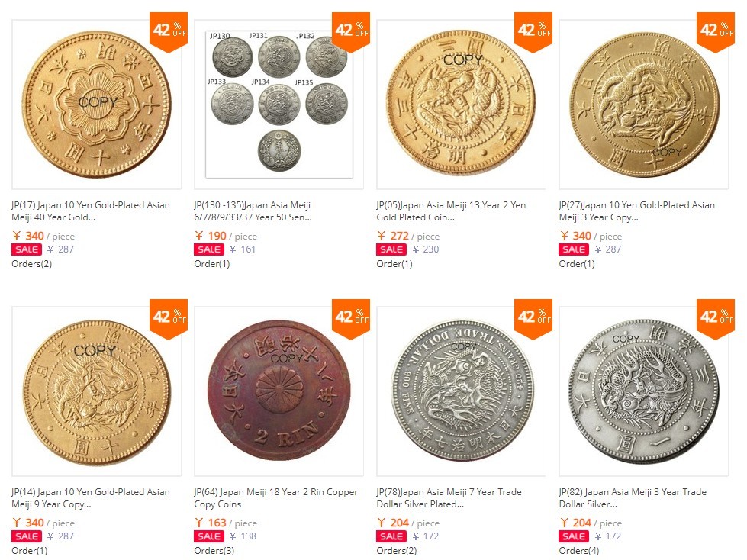Open the JP(14) Meiji 9 Year coin image
This screenshot has height=560, width=747.
pos(97,391)
